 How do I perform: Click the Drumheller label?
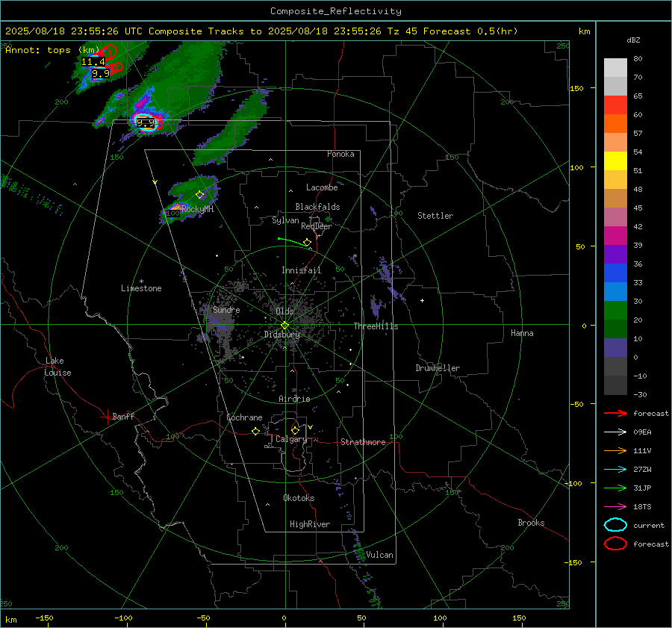438,368
